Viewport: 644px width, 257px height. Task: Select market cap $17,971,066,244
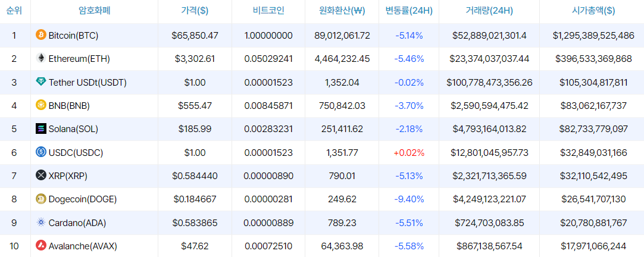[593, 246]
